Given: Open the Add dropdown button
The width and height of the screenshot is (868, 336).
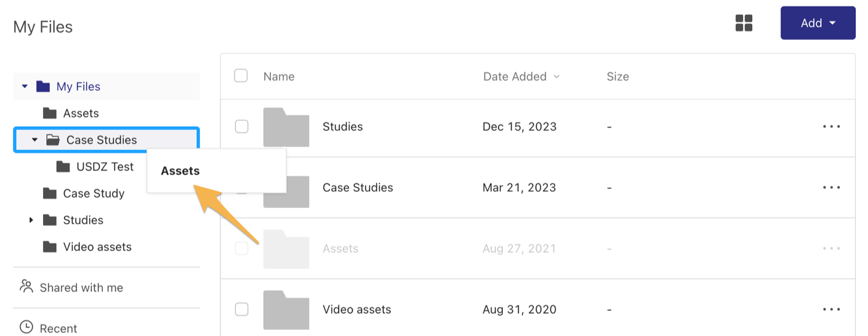Looking at the screenshot, I should click(x=818, y=23).
